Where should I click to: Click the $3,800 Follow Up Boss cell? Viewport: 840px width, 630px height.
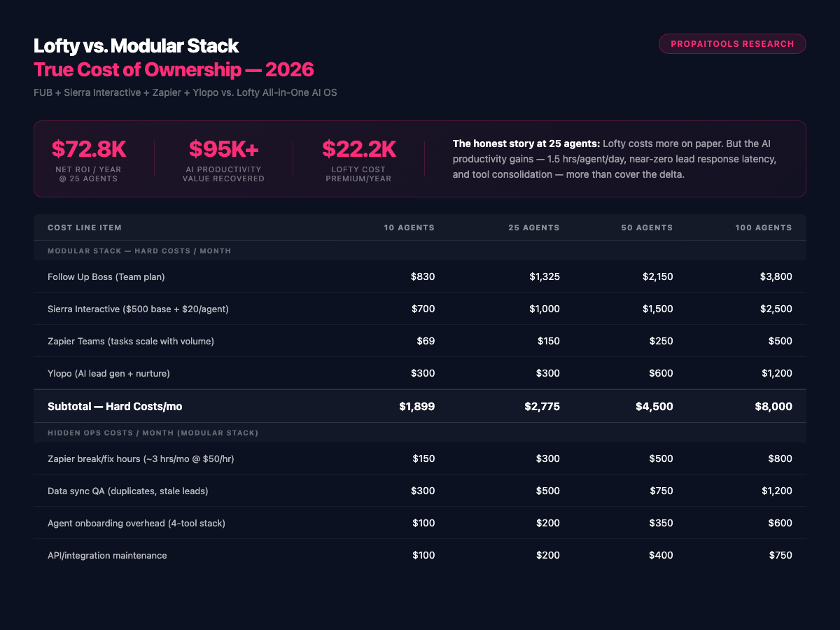pos(776,276)
